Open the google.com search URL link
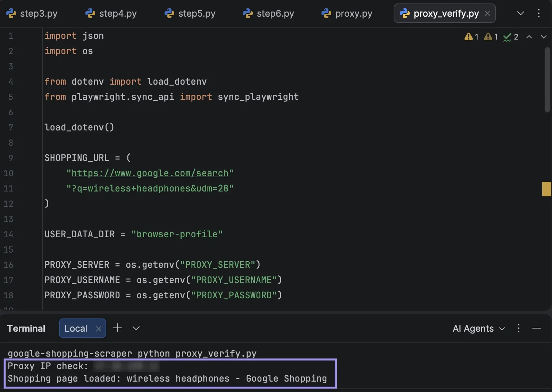Screen dimensions: 552x392 pyautogui.click(x=150, y=173)
